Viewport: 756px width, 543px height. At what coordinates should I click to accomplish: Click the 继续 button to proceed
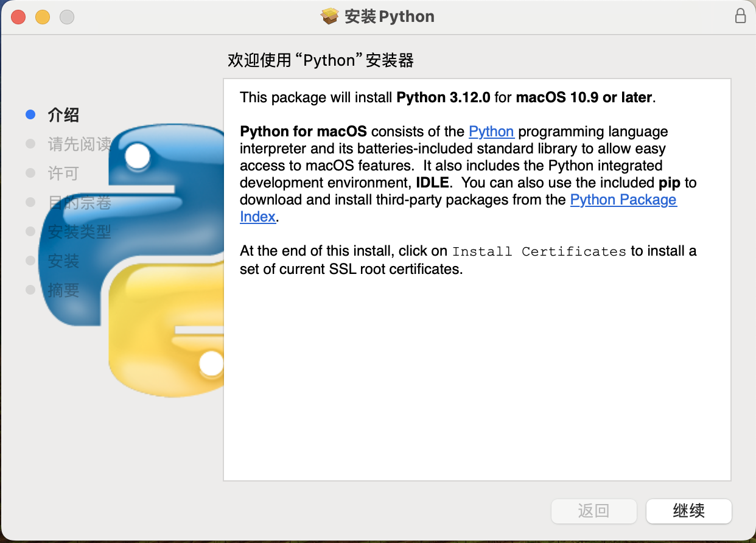point(688,511)
